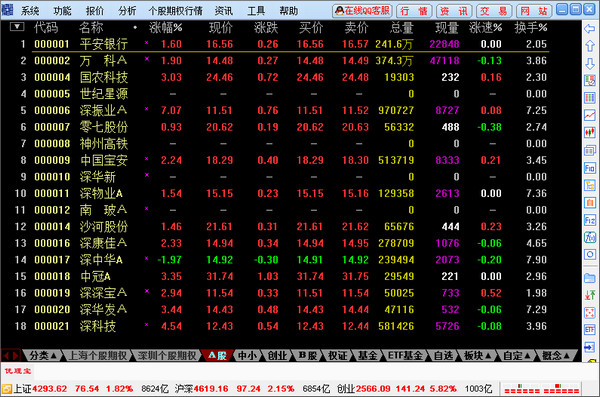This screenshot has width=600, height=397.
Task: Switch to the 上海个股期权 tab
Action: click(x=98, y=356)
